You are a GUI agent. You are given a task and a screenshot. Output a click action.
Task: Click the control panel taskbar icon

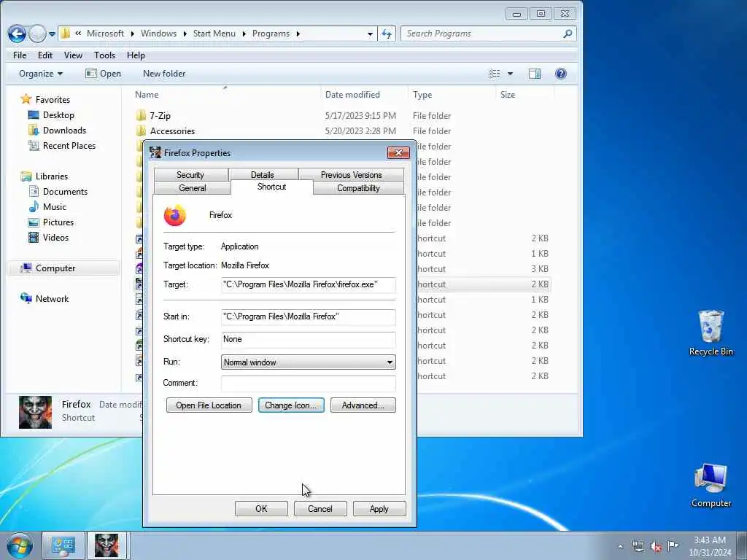pyautogui.click(x=63, y=545)
